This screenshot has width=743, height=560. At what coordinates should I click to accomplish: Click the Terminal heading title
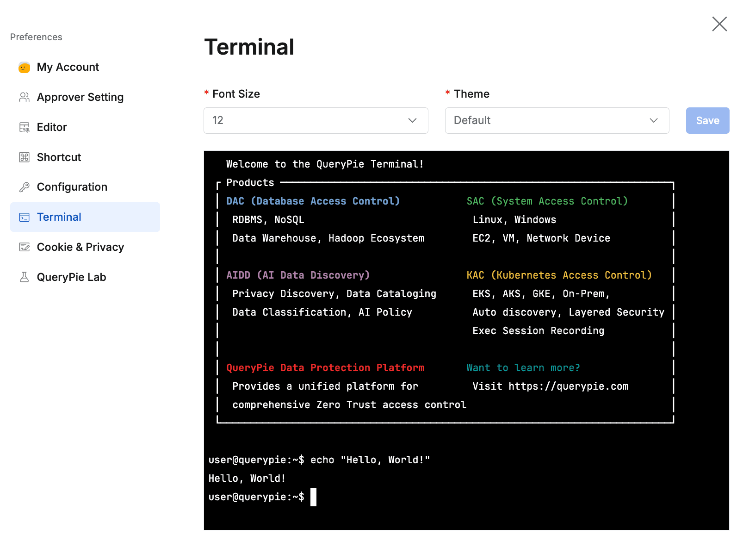(x=249, y=47)
